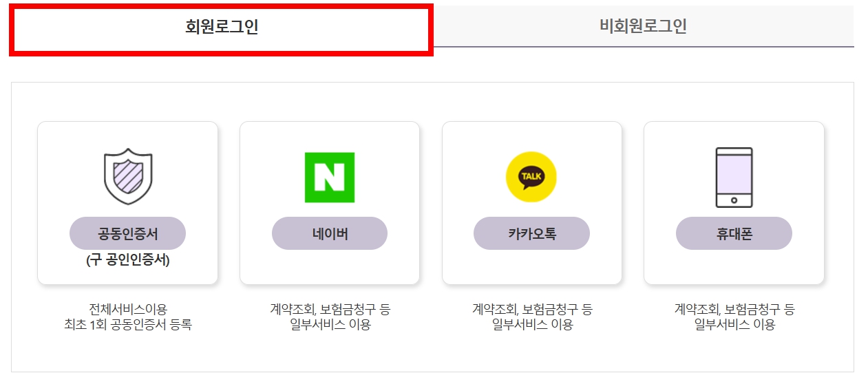This screenshot has width=868, height=384.
Task: Click 일부서비스 이용 text under 네이버
Action: point(330,325)
